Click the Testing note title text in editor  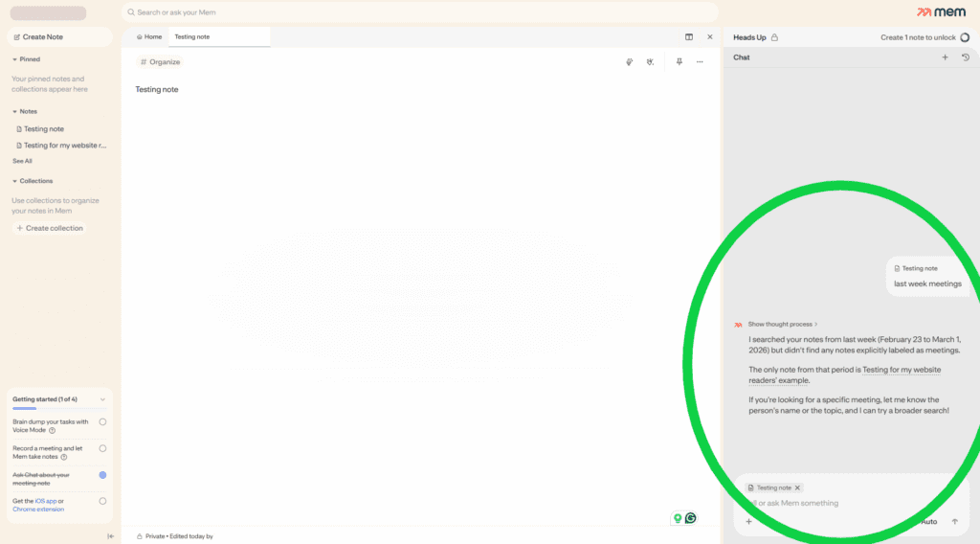click(x=157, y=89)
